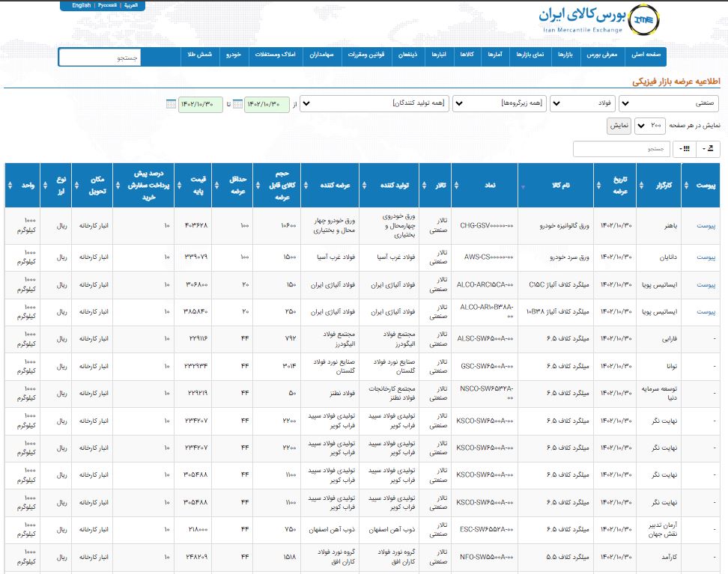
Task: Sort by تولید کننده column arrows
Action: 365,185
